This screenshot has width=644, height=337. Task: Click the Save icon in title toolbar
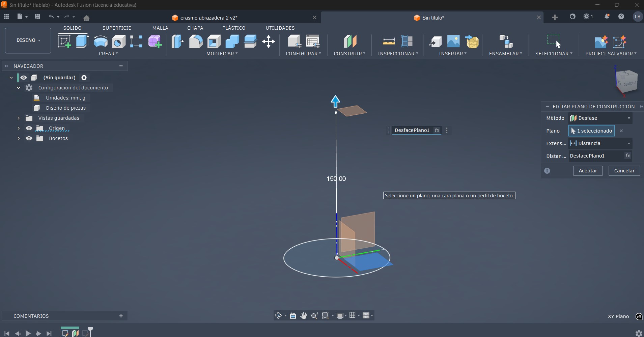[x=37, y=17]
